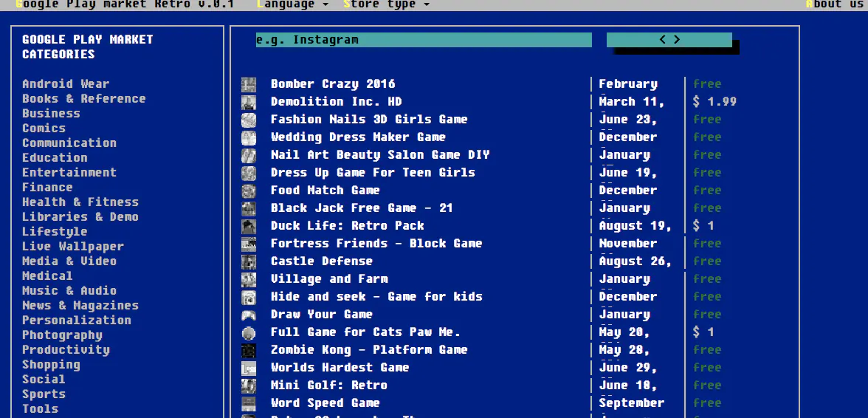Open the Tools category
Viewport: 868px width, 418px height.
click(41, 409)
